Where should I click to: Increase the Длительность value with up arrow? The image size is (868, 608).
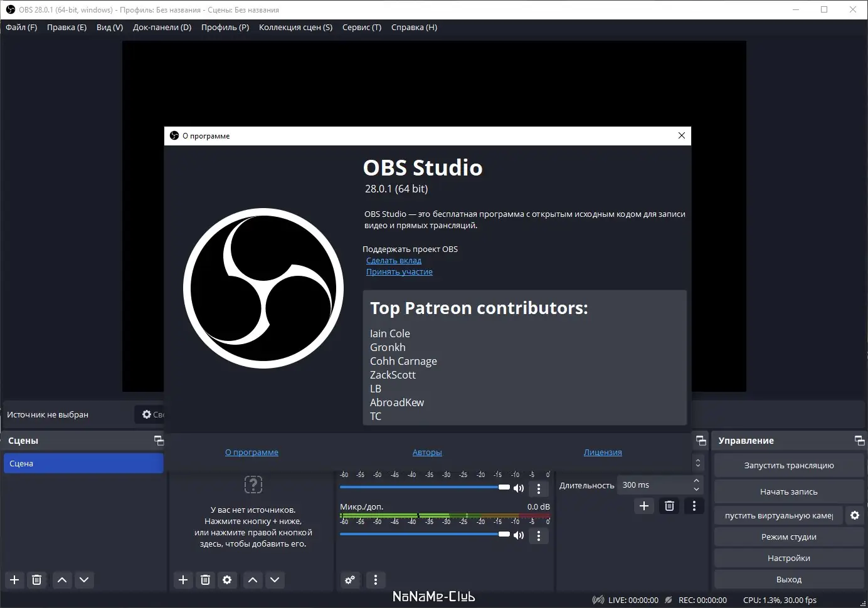click(696, 481)
